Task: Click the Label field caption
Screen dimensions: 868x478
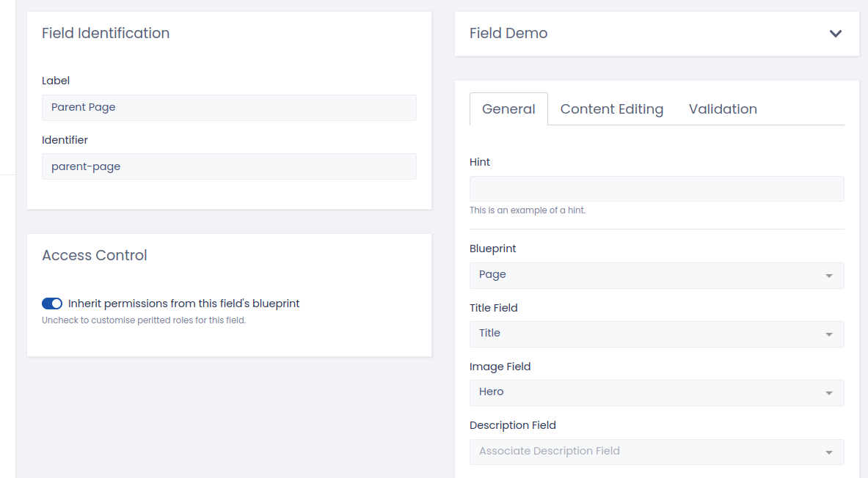Action: [x=55, y=81]
